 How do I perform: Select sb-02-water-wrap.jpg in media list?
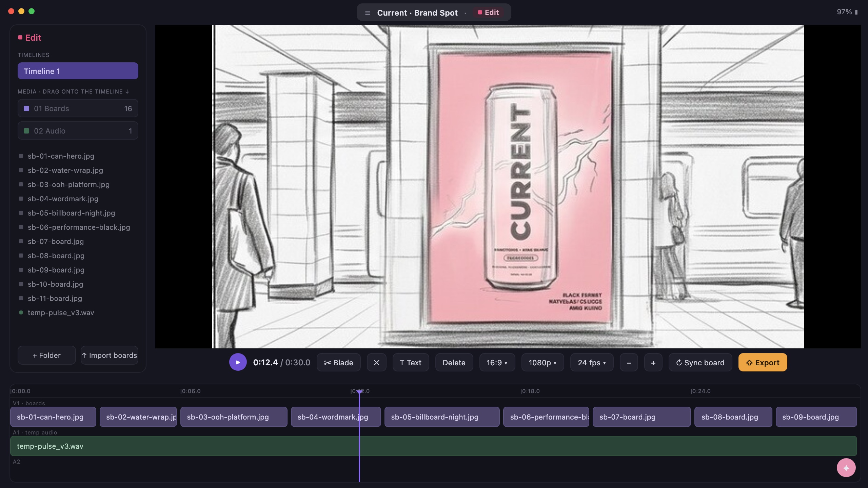[x=78, y=170]
